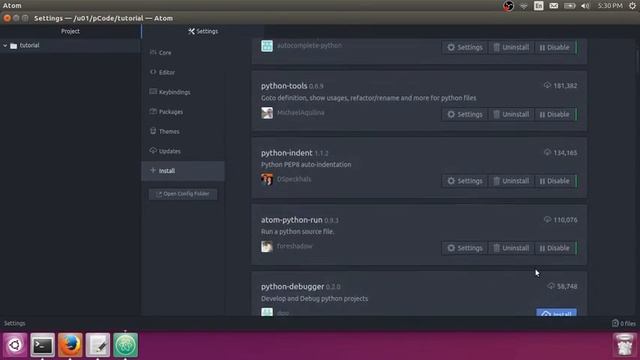Viewport: 640px width, 360px height.
Task: Click author foreshadow name
Action: [294, 246]
